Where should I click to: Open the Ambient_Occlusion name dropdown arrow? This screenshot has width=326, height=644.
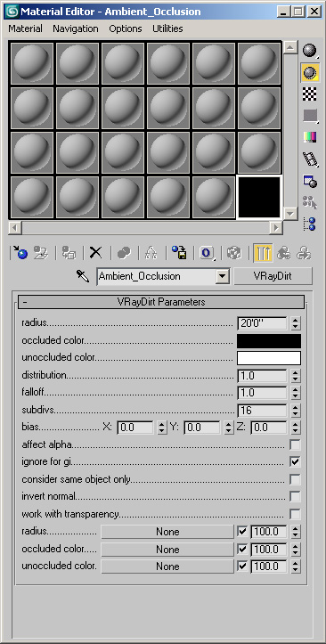tap(222, 276)
